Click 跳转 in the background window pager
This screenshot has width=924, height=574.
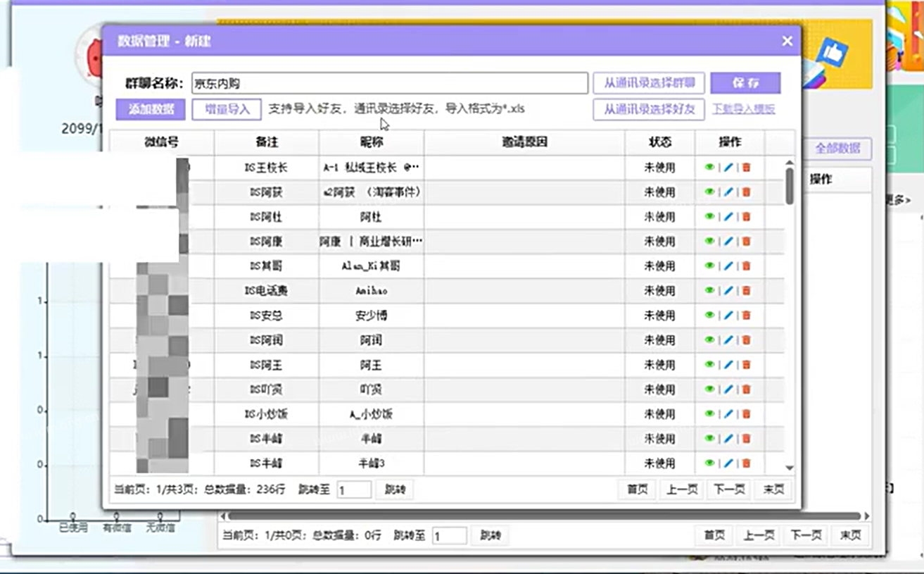point(490,535)
